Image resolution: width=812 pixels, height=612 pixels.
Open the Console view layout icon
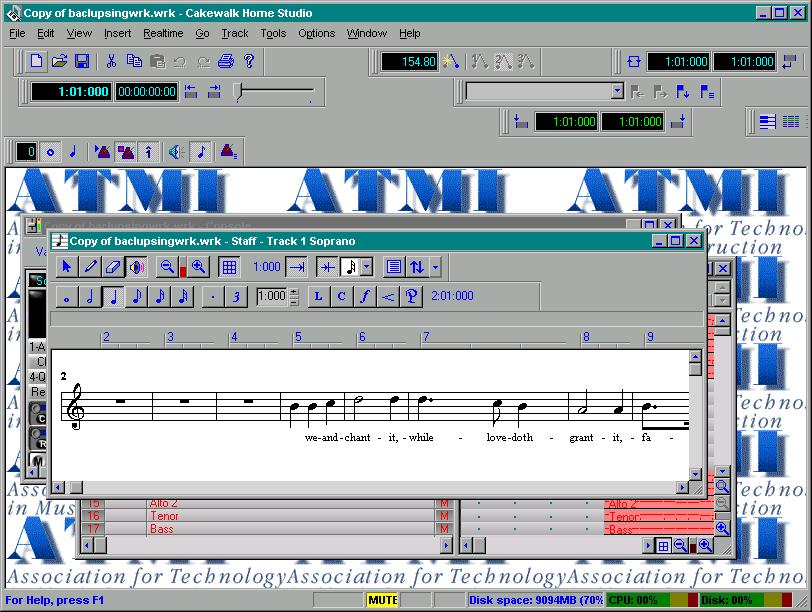point(791,122)
